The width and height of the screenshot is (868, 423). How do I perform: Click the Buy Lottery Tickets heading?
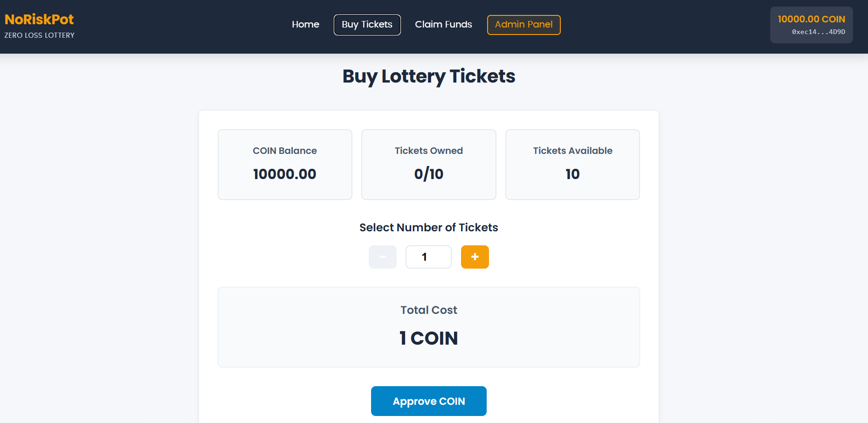click(428, 76)
